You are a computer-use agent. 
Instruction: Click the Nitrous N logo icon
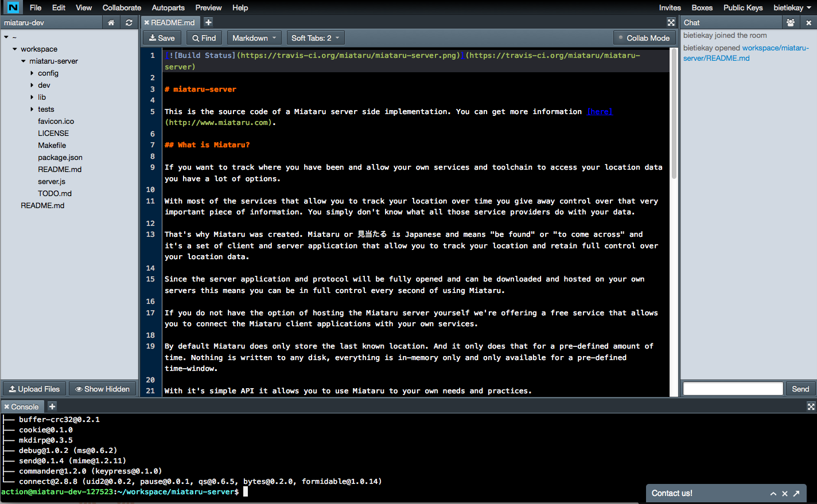tap(13, 7)
